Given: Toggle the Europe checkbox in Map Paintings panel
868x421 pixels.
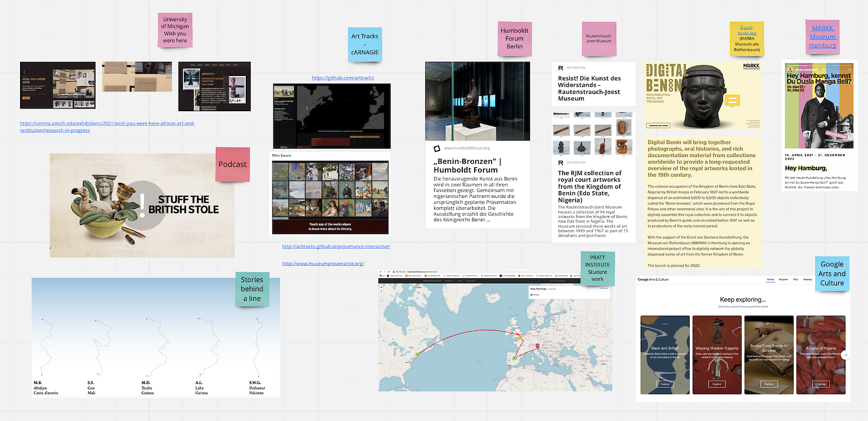Looking at the screenshot, I should click(x=532, y=295).
